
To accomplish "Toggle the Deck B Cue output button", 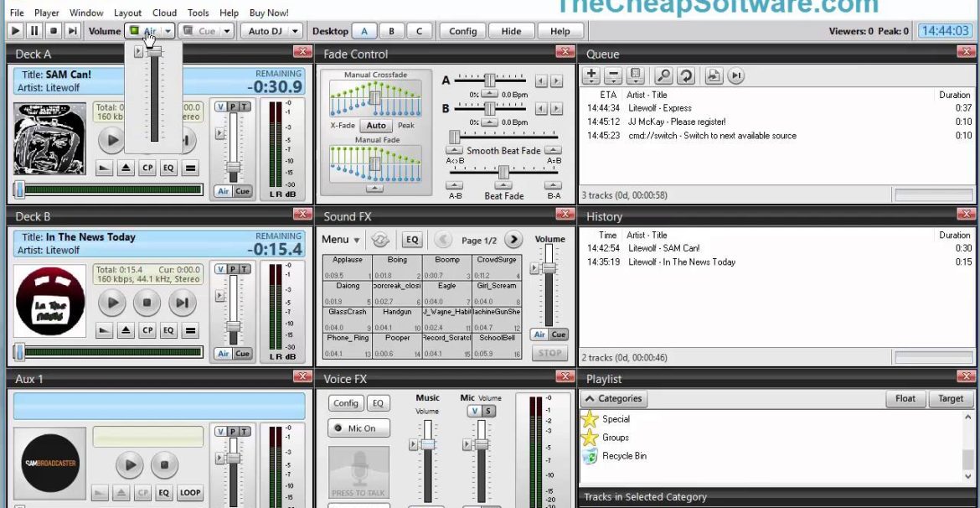I will click(243, 354).
